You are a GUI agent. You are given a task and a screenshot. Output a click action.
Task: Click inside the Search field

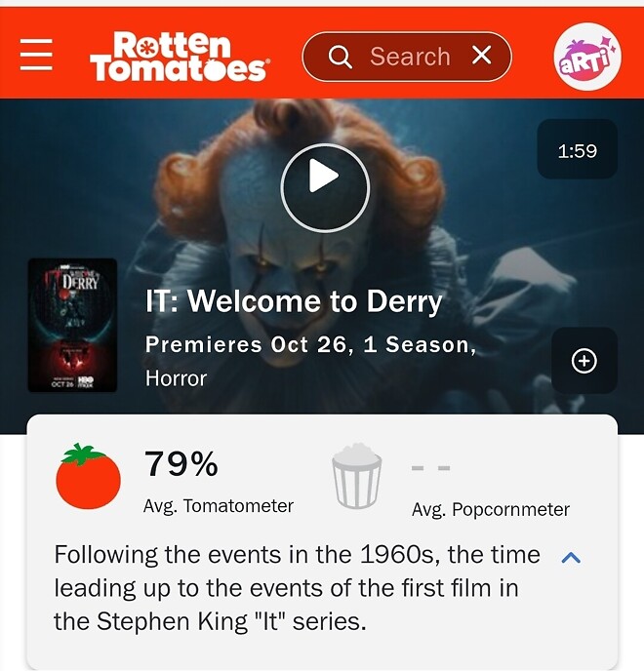410,57
